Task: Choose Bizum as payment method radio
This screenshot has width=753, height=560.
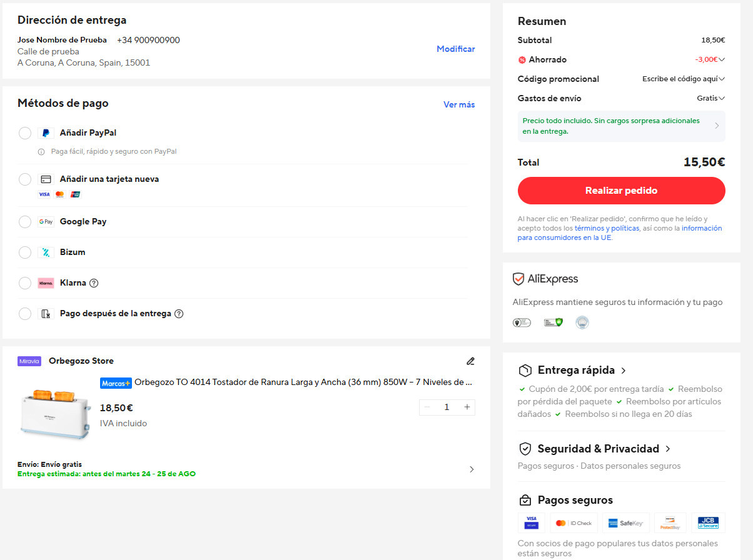Action: tap(25, 252)
